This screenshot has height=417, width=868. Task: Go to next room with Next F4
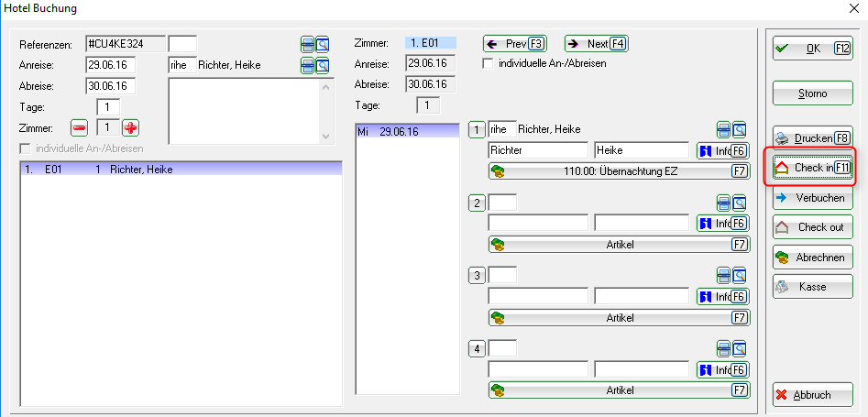tap(597, 44)
